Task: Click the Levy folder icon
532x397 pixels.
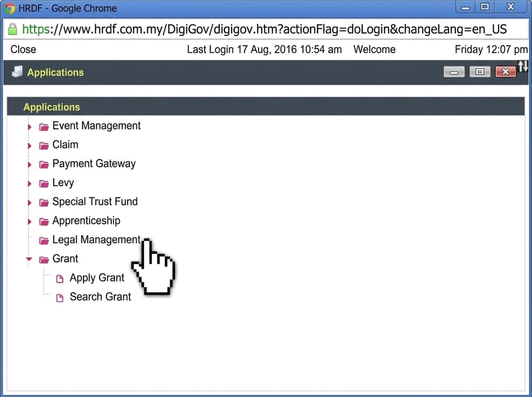Action: [44, 184]
